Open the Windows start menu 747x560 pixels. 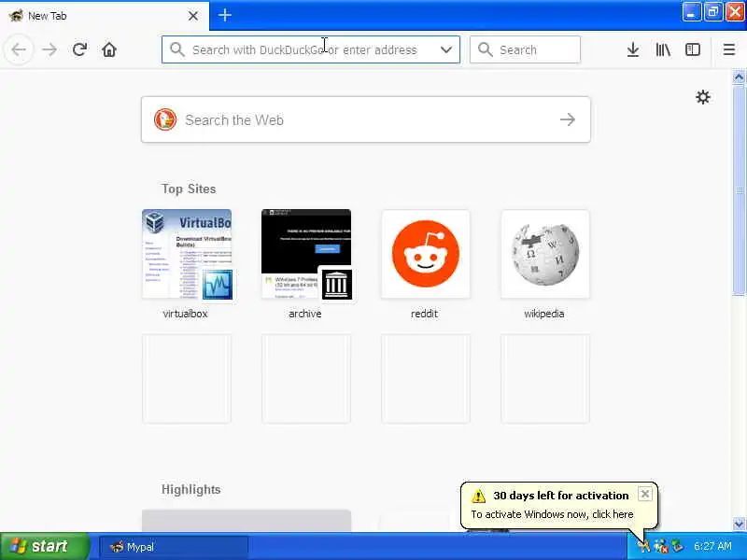44,546
